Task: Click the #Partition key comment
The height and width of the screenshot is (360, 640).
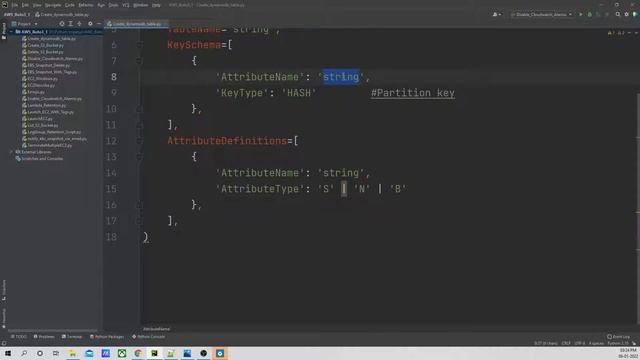Action: (413, 93)
